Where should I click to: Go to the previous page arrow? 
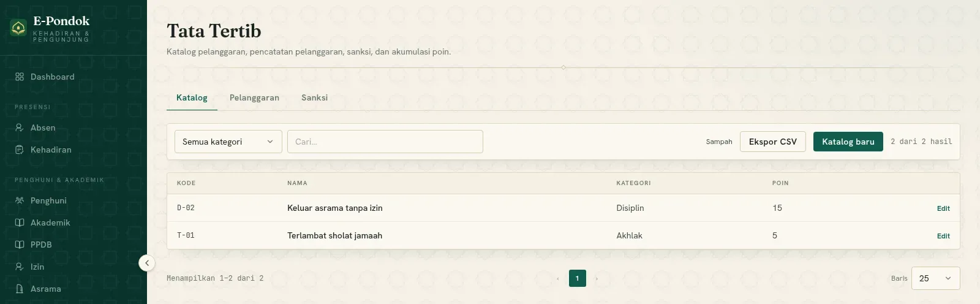pos(558,278)
